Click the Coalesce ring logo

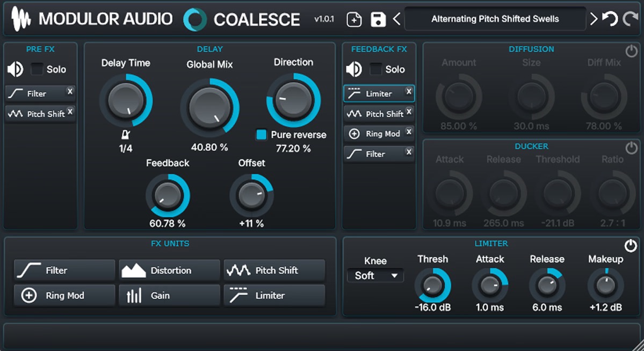click(194, 19)
